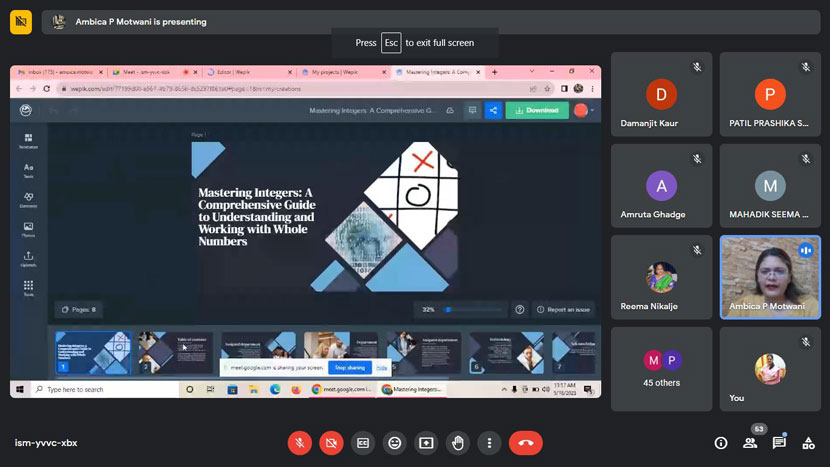Open Photos panel in Wepik sidebar
The width and height of the screenshot is (830, 467).
(29, 230)
